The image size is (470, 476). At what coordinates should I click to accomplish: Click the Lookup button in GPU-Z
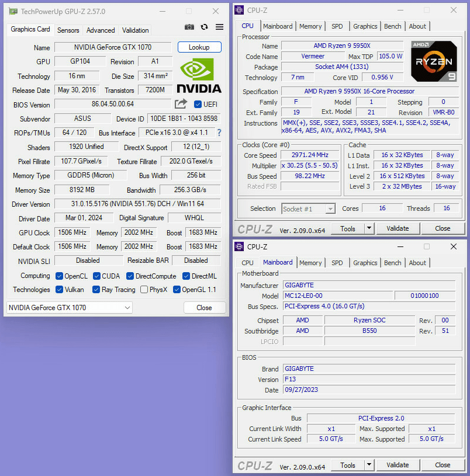(x=199, y=47)
